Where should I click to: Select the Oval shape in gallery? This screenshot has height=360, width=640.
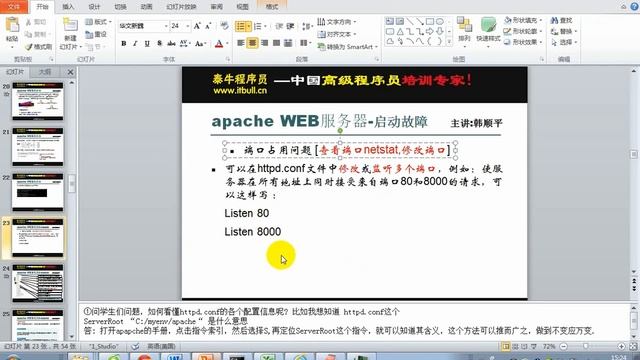pyautogui.click(x=440, y=21)
